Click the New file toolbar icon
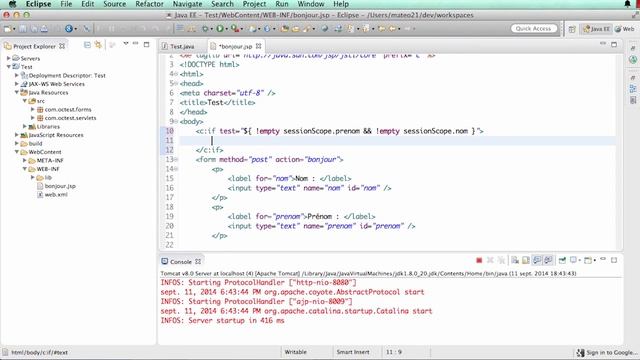The height and width of the screenshot is (360, 640). tap(7, 29)
